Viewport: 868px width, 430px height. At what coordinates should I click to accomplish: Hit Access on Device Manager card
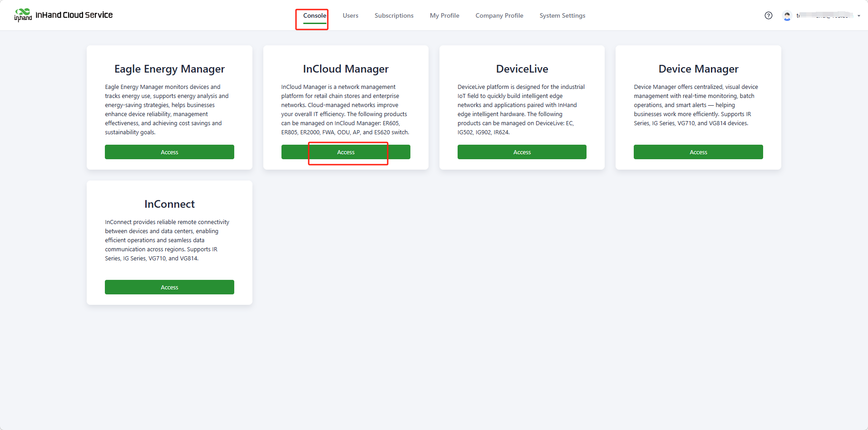[698, 152]
